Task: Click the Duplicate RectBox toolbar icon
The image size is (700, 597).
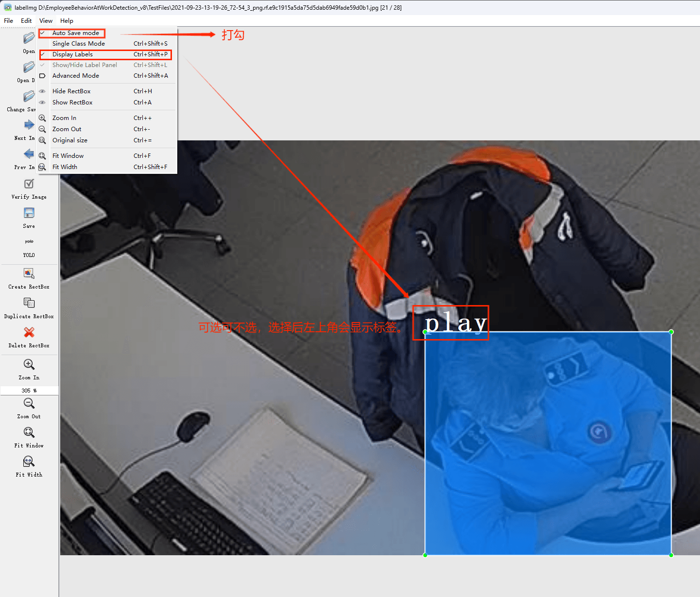Action: (x=29, y=303)
